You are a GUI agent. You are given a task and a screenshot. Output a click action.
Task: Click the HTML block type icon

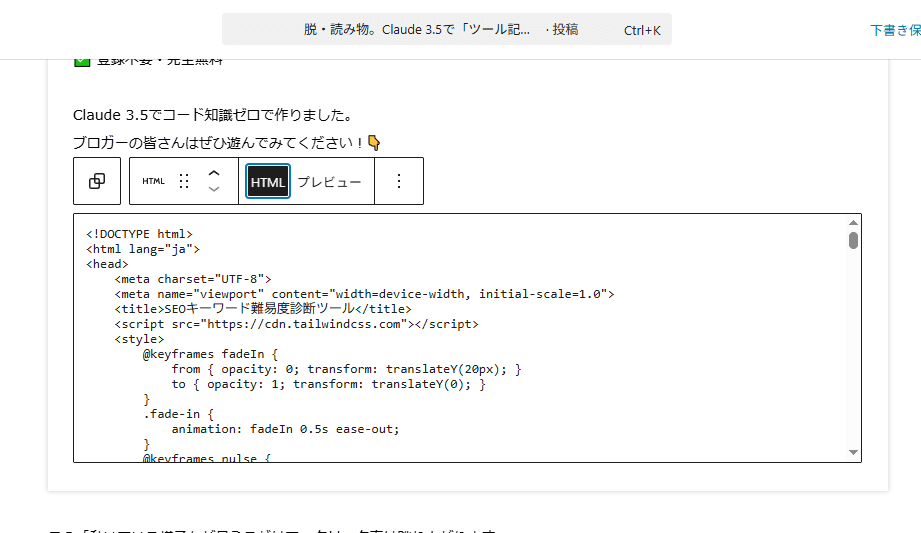(x=153, y=181)
